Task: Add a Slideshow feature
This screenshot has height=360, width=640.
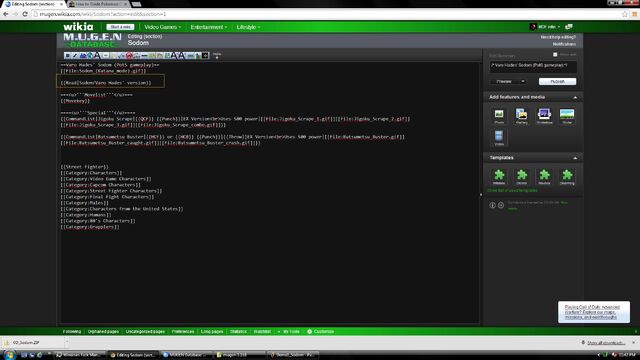Action: coord(544,116)
